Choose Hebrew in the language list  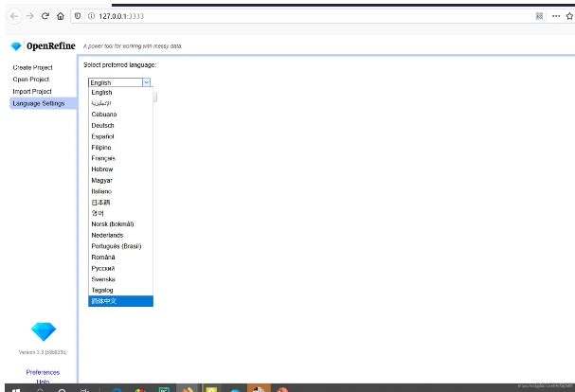(x=120, y=169)
